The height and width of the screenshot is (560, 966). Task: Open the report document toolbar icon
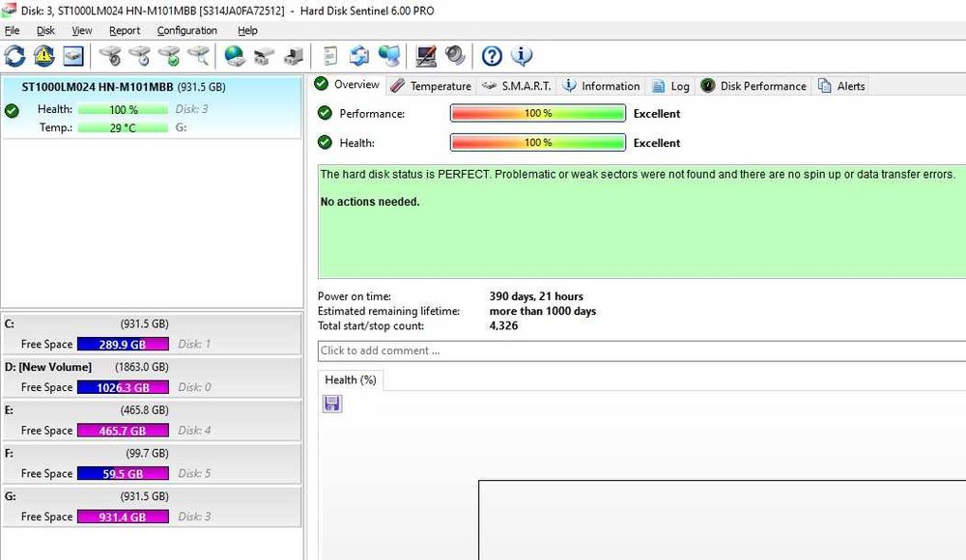coord(330,56)
